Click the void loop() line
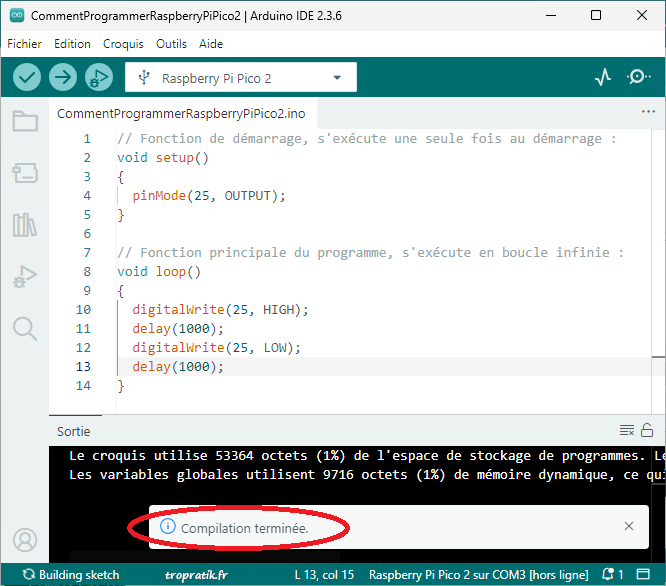This screenshot has height=586, width=666. (159, 272)
